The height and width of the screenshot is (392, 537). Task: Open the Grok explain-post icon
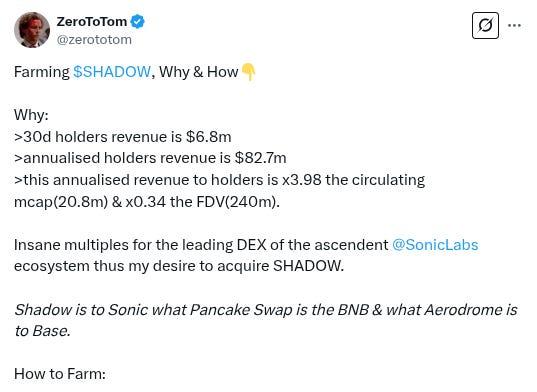click(485, 25)
